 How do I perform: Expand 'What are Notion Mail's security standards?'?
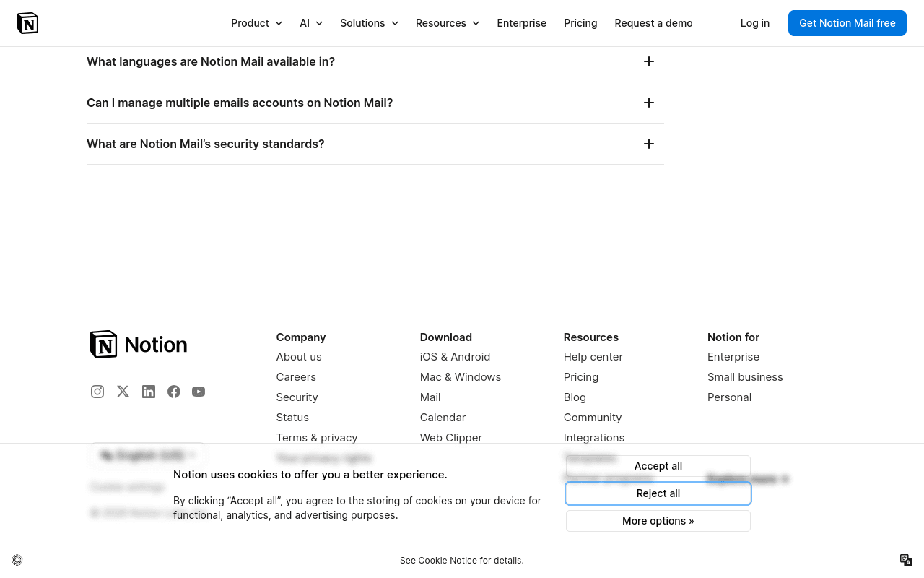click(375, 144)
